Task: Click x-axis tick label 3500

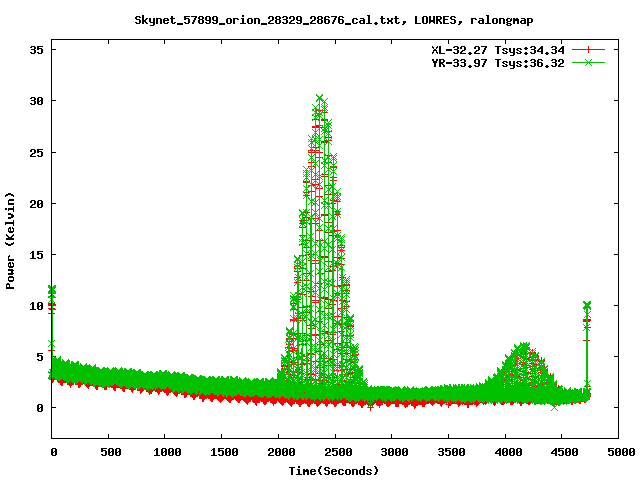Action: tap(451, 452)
